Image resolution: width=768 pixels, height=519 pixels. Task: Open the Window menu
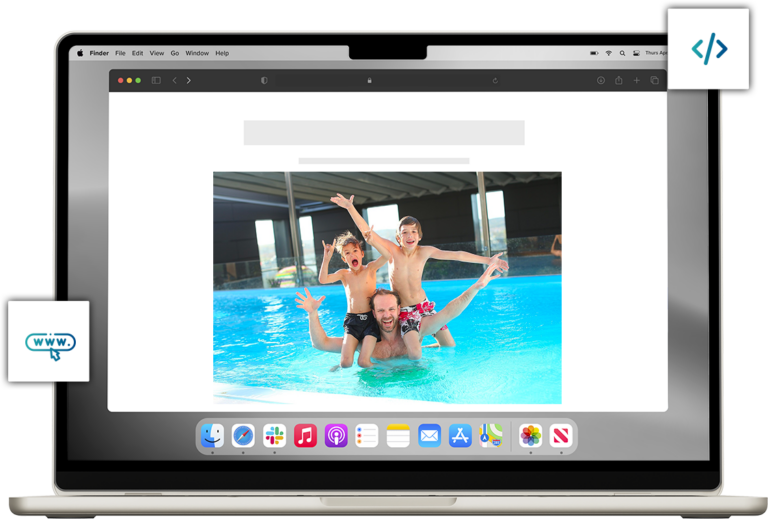tap(197, 53)
